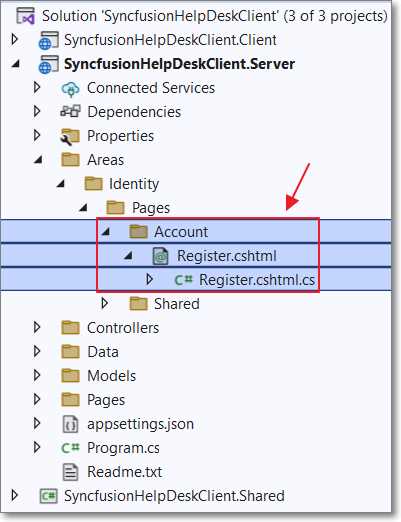Expand the Properties node
401x522 pixels.
click(x=37, y=136)
